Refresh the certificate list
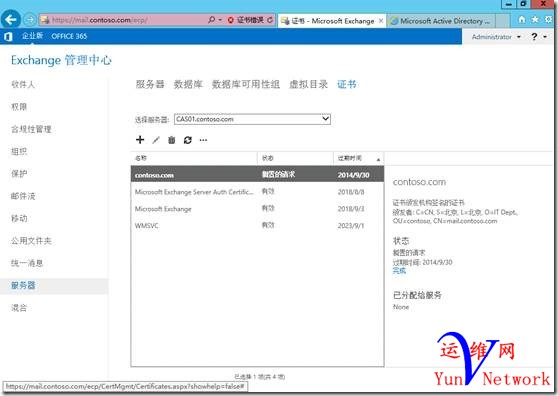Image resolution: width=558 pixels, height=396 pixels. pos(188,140)
